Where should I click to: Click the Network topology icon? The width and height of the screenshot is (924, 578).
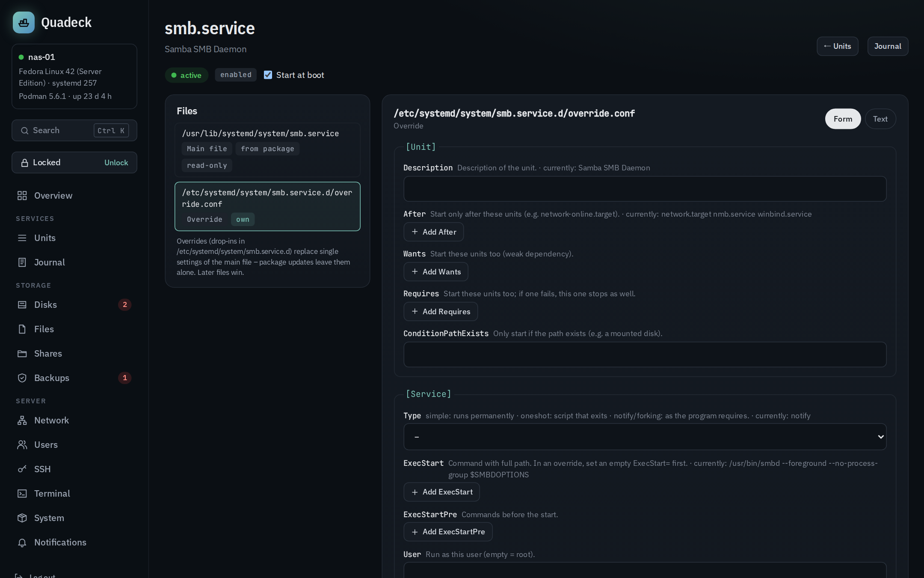22,420
